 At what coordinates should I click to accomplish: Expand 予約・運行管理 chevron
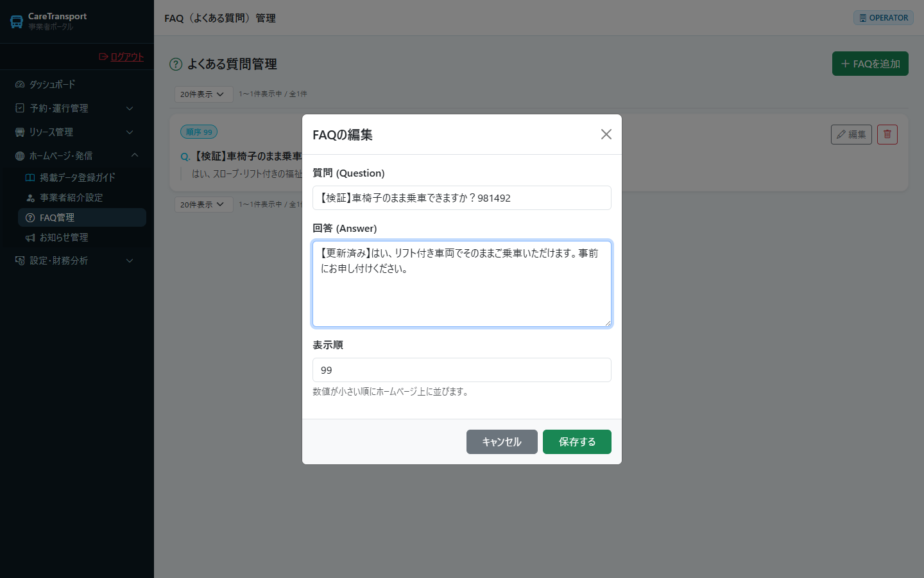pos(130,109)
